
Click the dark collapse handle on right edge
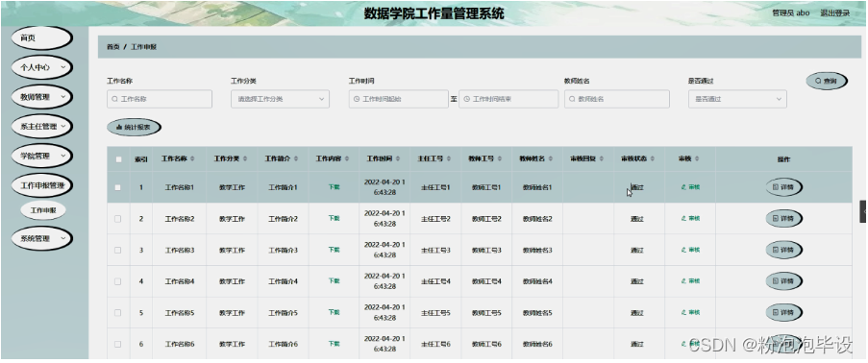tap(863, 211)
